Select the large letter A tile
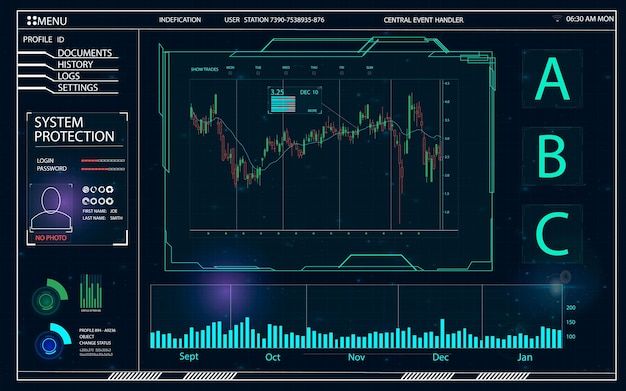Screen dimensions: 626x391 552,78
